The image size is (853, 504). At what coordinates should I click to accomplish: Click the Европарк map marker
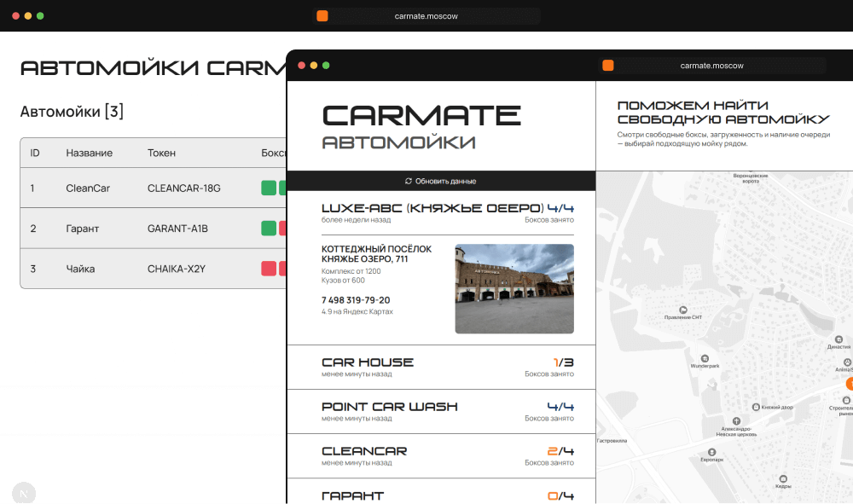712,452
